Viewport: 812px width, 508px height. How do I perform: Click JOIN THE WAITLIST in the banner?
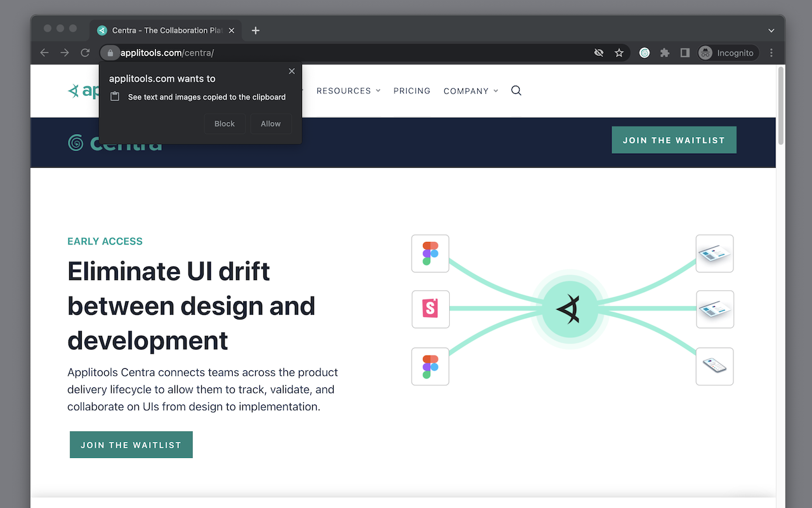point(674,140)
